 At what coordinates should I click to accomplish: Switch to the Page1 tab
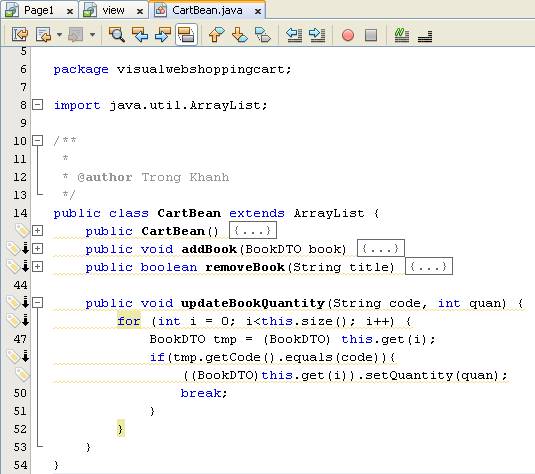(39, 11)
